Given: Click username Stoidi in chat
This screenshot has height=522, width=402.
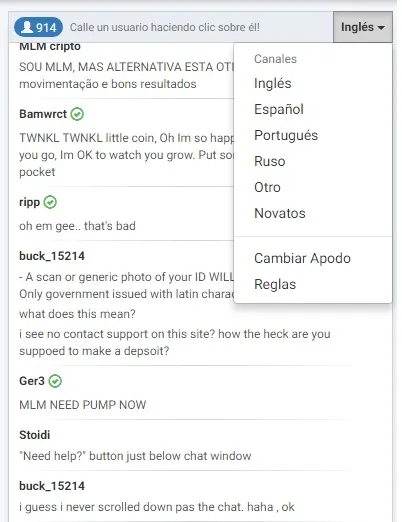Looking at the screenshot, I should 35,435.
